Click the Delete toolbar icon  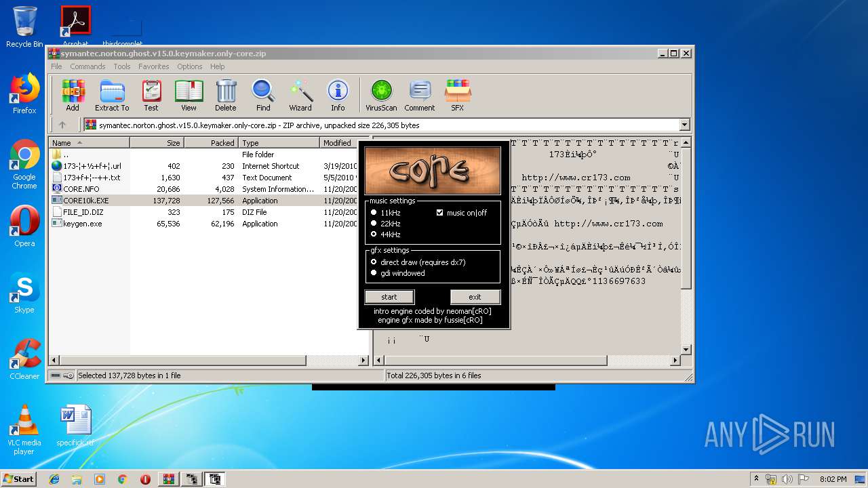tap(226, 95)
